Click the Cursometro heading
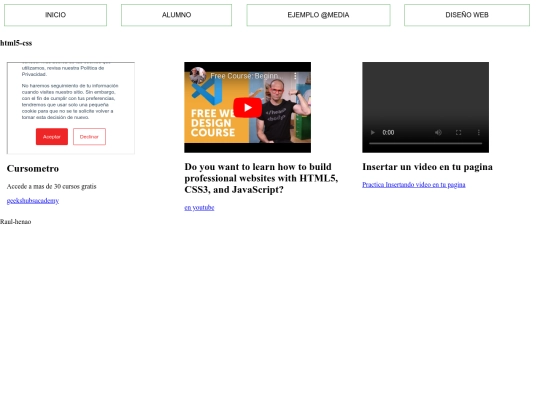The height and width of the screenshot is (405, 540). tap(33, 168)
